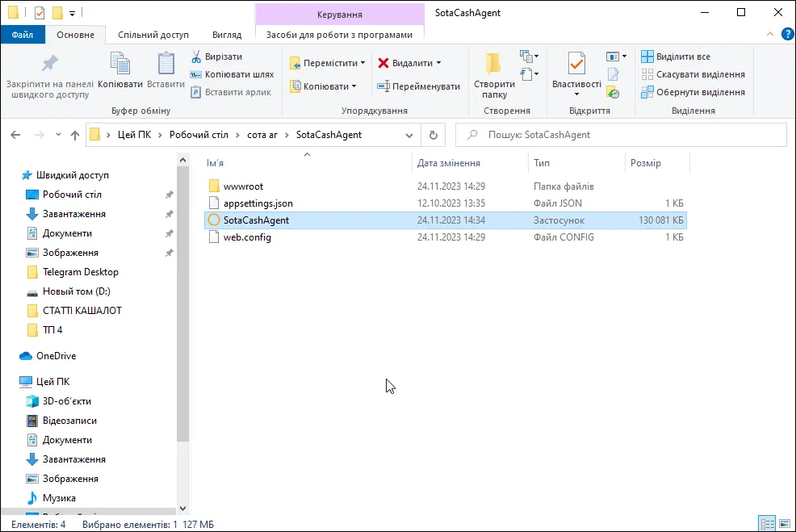Image resolution: width=796 pixels, height=532 pixels.
Task: Click Цей ПК breadcrumb
Action: coord(135,135)
